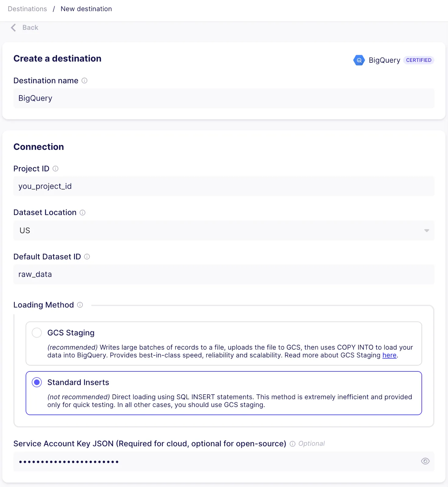Click the Loading Method info icon
Screen dimensions: 448x487
coord(80,305)
